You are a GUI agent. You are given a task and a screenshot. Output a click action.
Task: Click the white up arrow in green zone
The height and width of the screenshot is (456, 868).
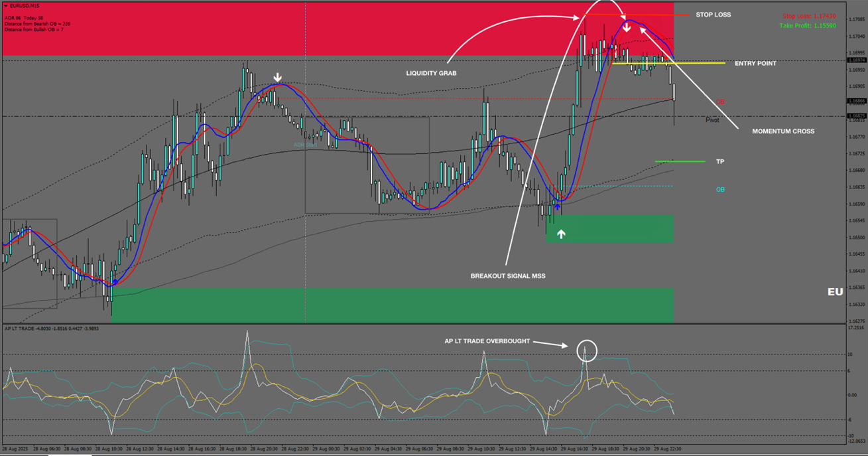pyautogui.click(x=561, y=234)
